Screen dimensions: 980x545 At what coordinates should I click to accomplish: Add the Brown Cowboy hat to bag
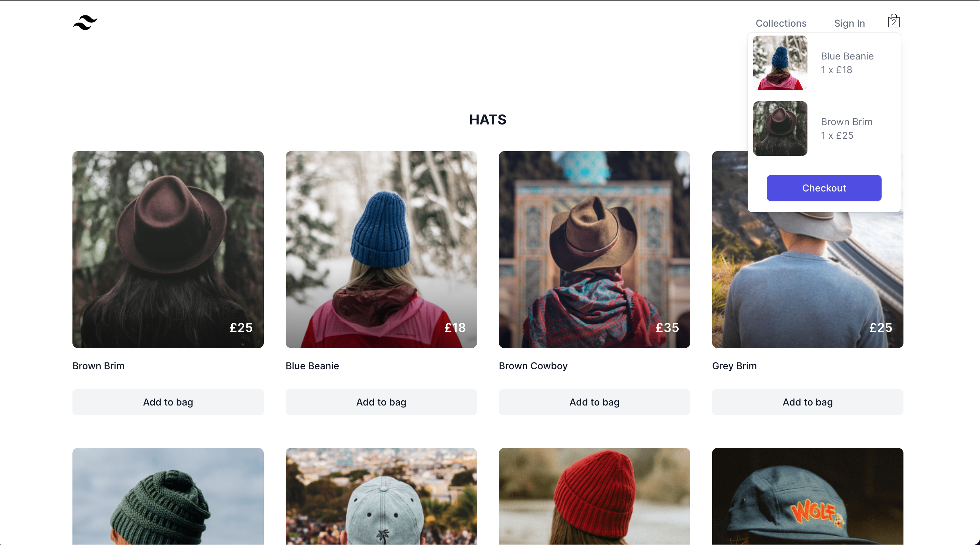pos(594,402)
